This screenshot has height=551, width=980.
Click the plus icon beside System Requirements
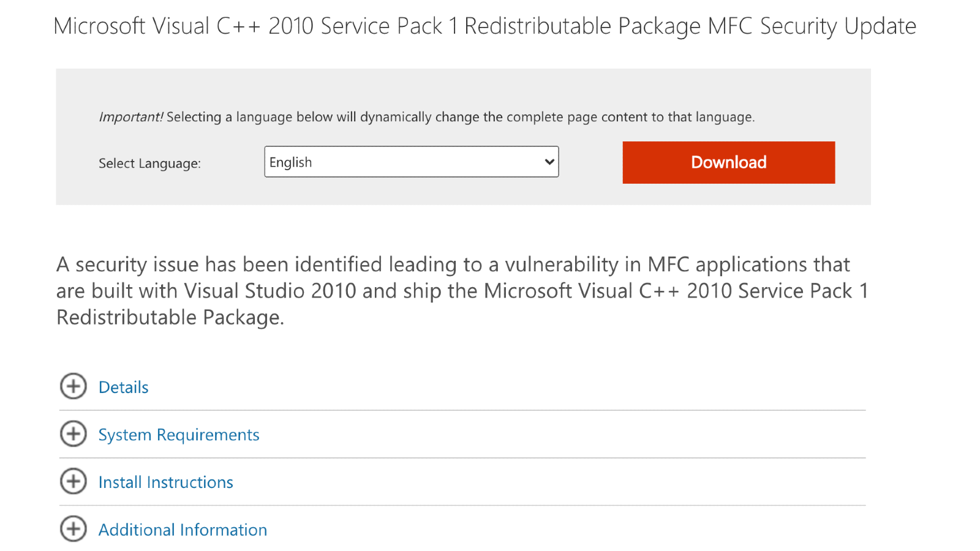(73, 434)
